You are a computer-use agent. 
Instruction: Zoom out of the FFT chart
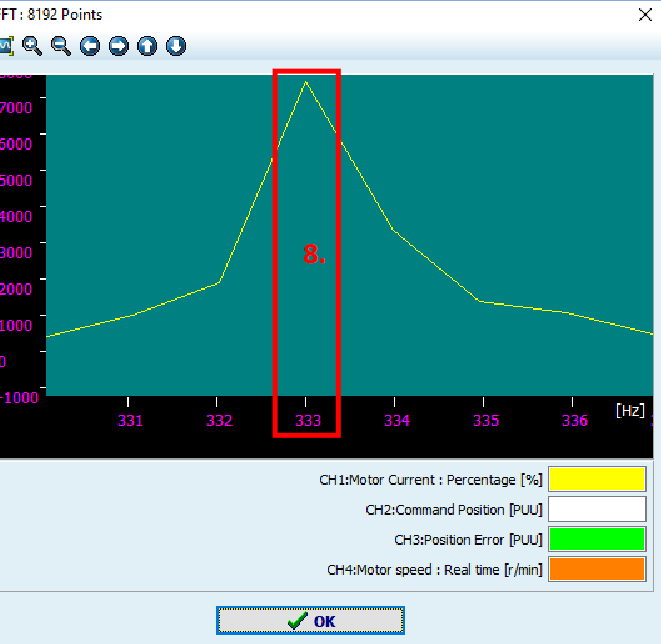pos(61,46)
